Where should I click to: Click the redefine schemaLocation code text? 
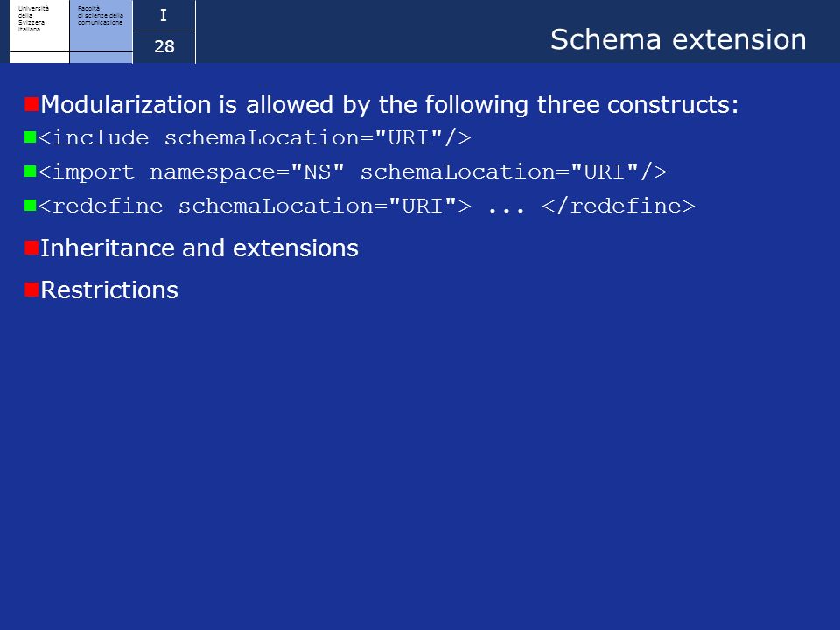click(x=255, y=206)
